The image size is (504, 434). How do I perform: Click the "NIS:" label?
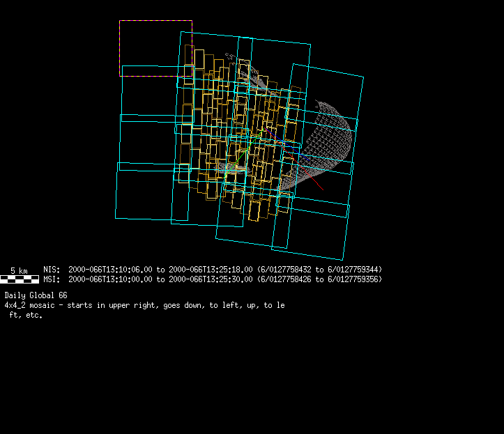pos(52,270)
